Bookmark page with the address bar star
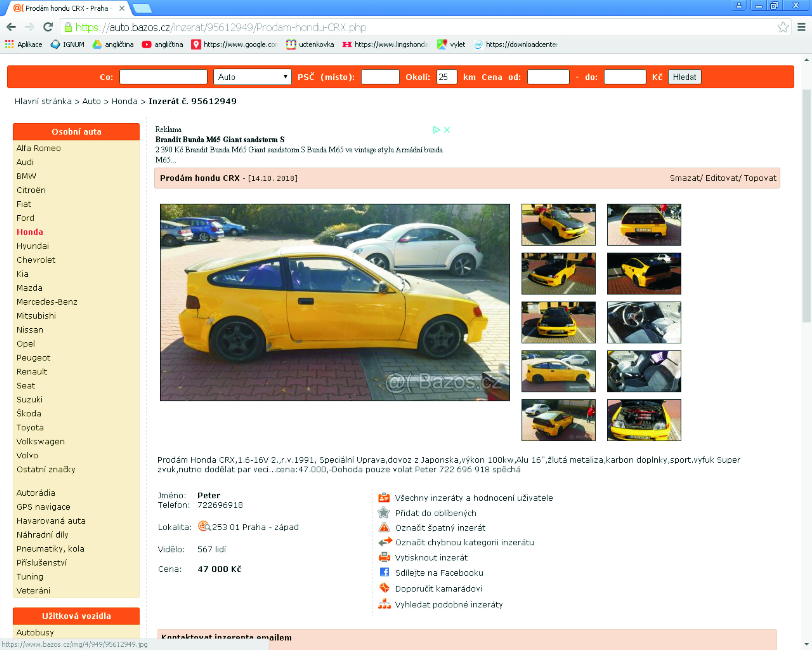Viewport: 812px width, 650px height. pos(783,27)
